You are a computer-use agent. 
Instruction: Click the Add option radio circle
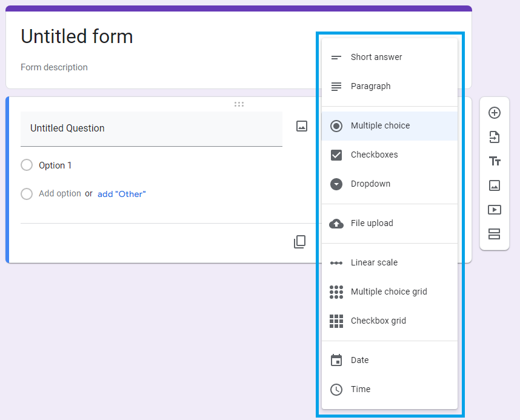[27, 194]
